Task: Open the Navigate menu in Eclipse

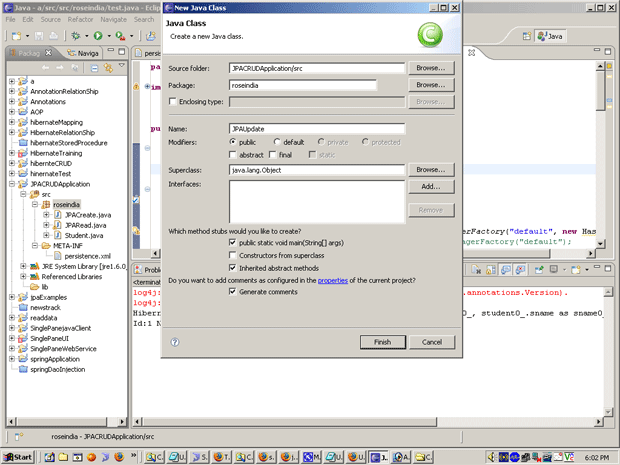Action: coord(113,19)
